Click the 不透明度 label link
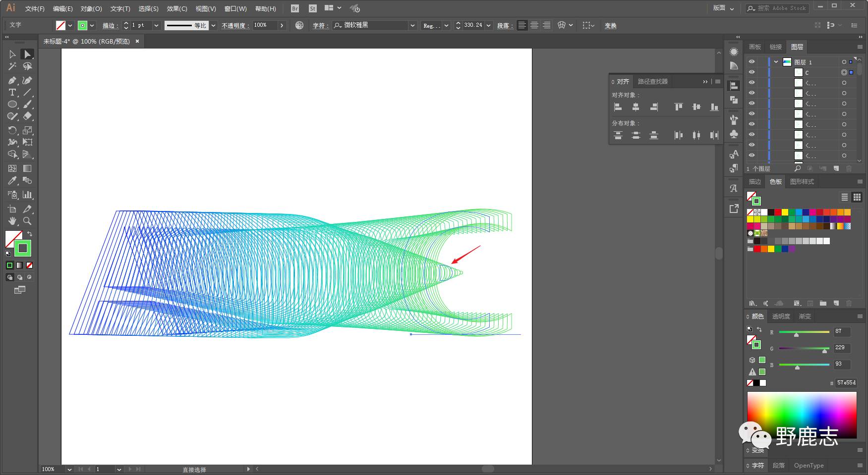Viewport: 868px width, 475px height. pos(235,26)
